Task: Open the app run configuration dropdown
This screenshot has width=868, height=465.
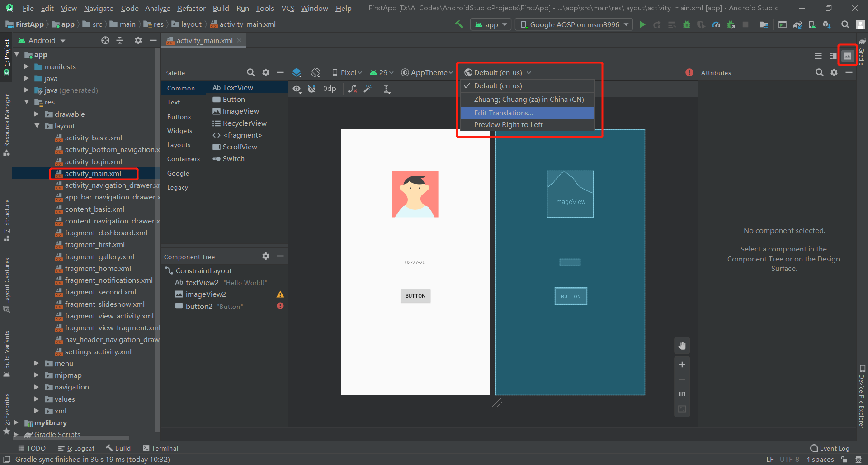Action: [491, 24]
